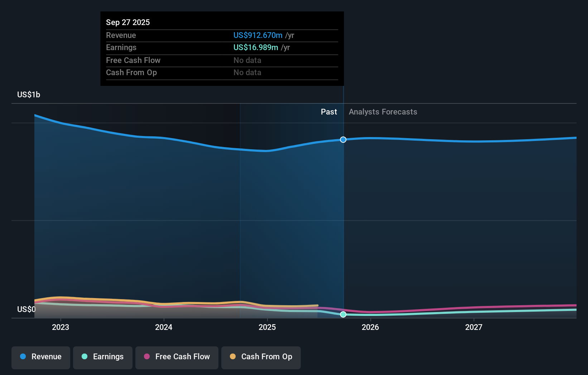Select the Revenue data point marker on the chart
This screenshot has height=375, width=588.
(343, 140)
